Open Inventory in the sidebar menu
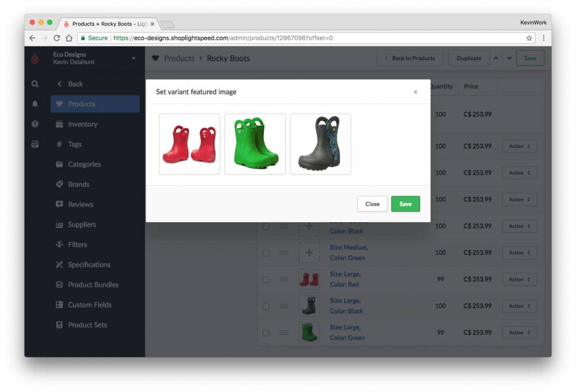This screenshot has width=576, height=392. (x=82, y=124)
